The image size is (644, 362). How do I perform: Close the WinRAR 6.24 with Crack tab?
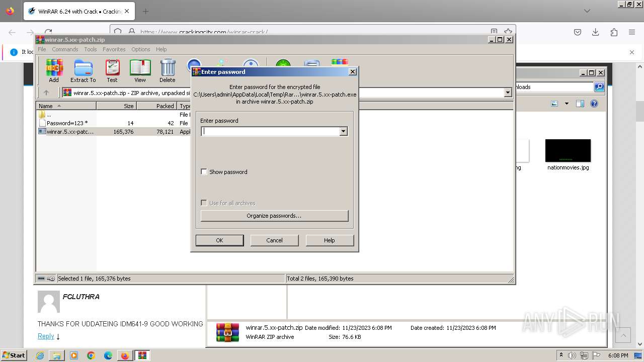[x=127, y=11]
